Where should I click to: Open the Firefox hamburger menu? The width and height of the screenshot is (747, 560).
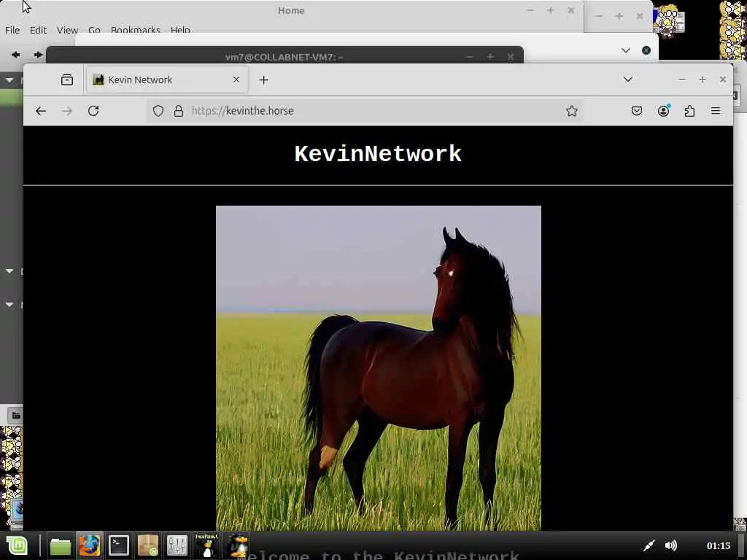(716, 111)
